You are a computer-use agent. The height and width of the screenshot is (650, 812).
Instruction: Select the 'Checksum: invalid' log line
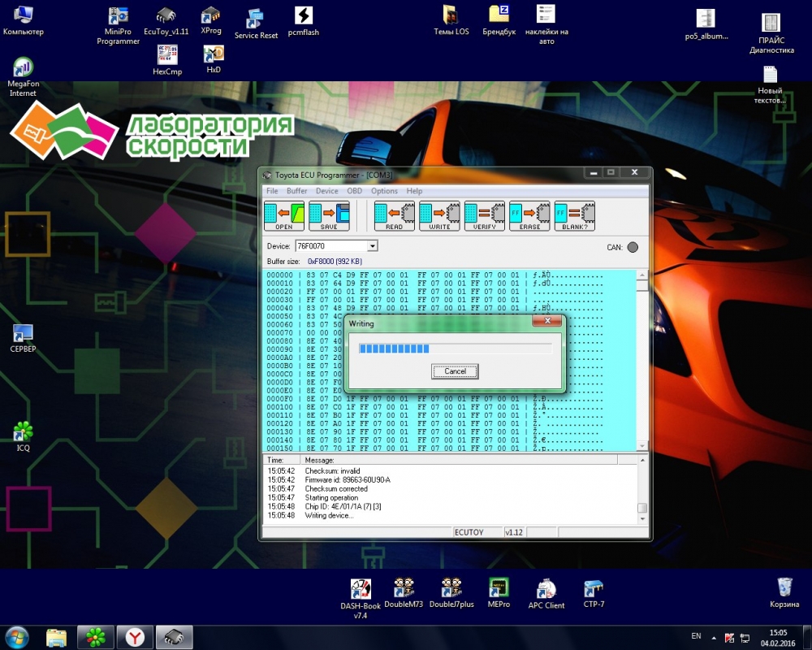point(332,471)
